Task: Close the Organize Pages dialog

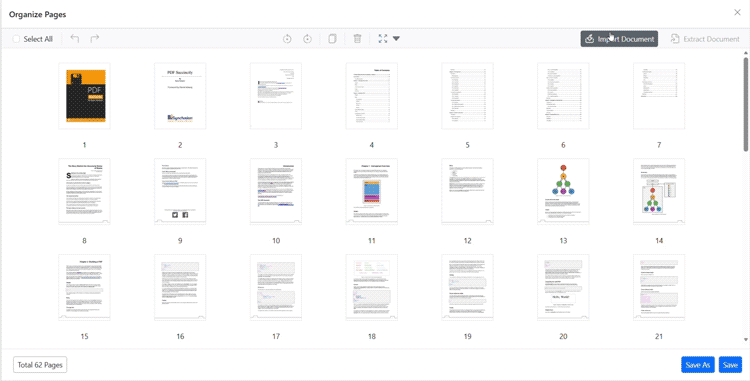Action: pos(737,12)
